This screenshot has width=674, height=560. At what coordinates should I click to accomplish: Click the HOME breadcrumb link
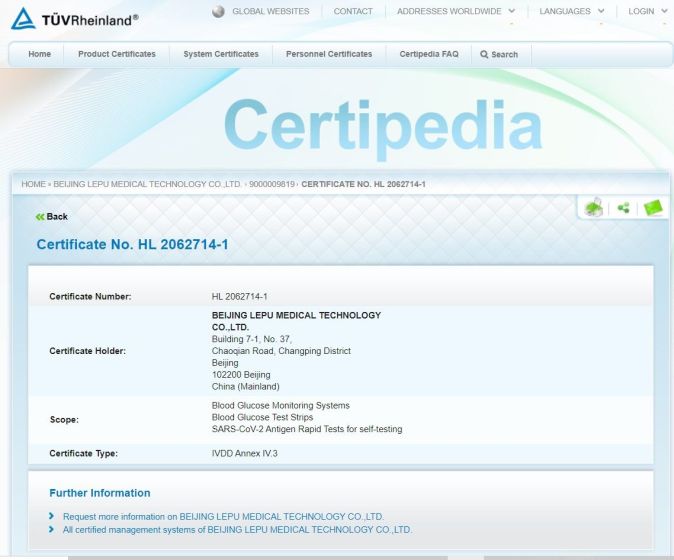point(34,184)
